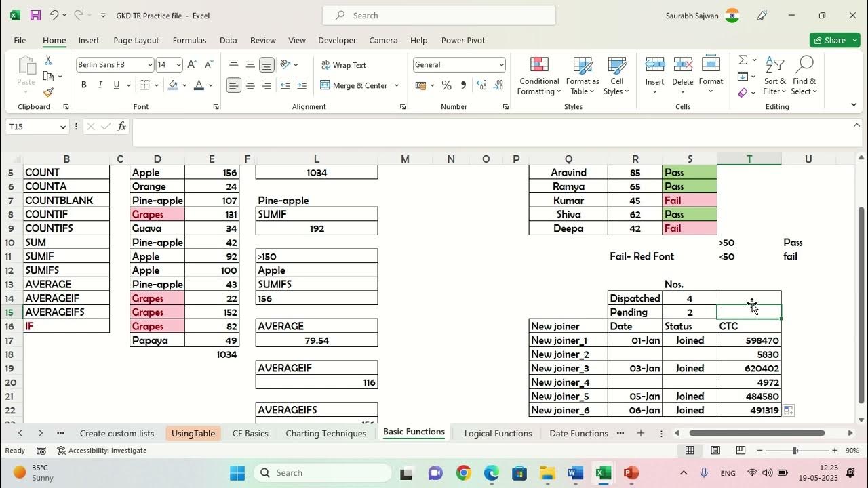This screenshot has height=488, width=868.
Task: Click the Save icon in title bar
Action: tap(35, 15)
